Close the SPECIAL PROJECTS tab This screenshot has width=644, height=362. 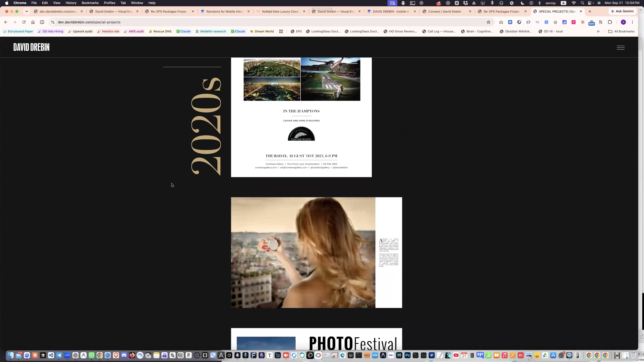581,11
